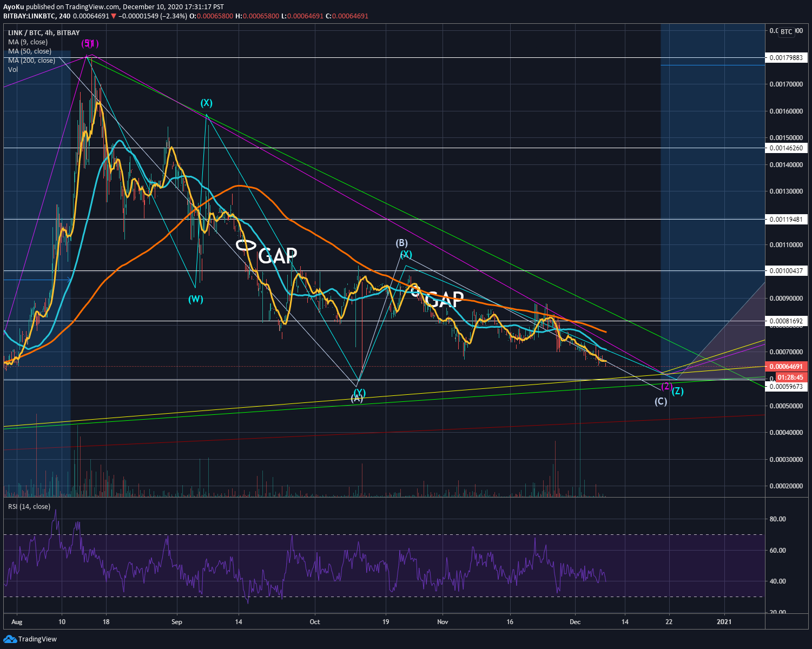
Task: Click the 0.00081692 price line label
Action: point(787,321)
